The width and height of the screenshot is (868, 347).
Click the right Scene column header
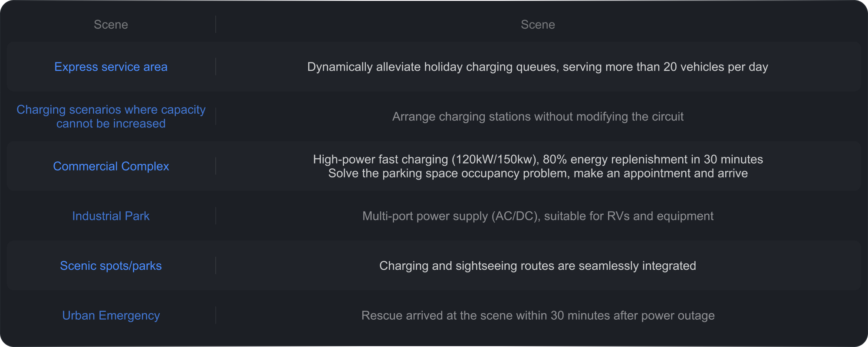click(538, 25)
